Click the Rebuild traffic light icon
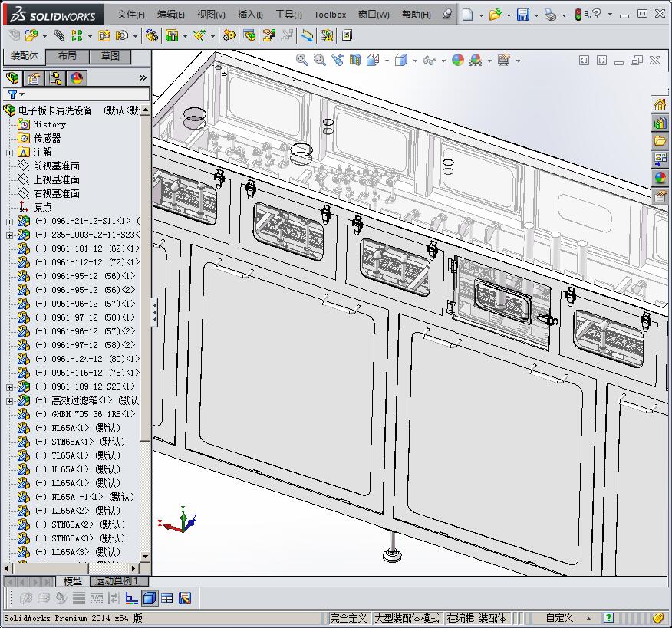Screen dimensions: 672x628 click(578, 15)
